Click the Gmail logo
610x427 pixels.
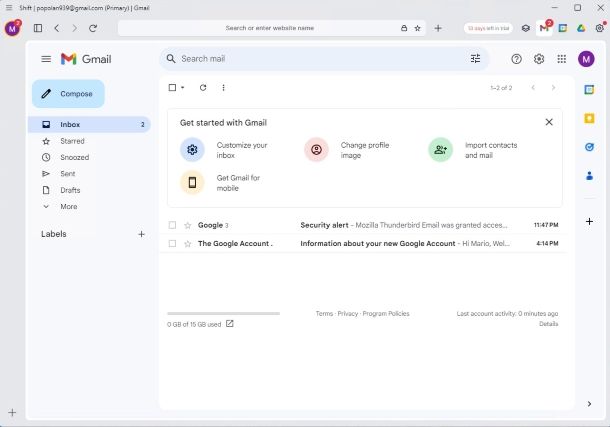(86, 59)
